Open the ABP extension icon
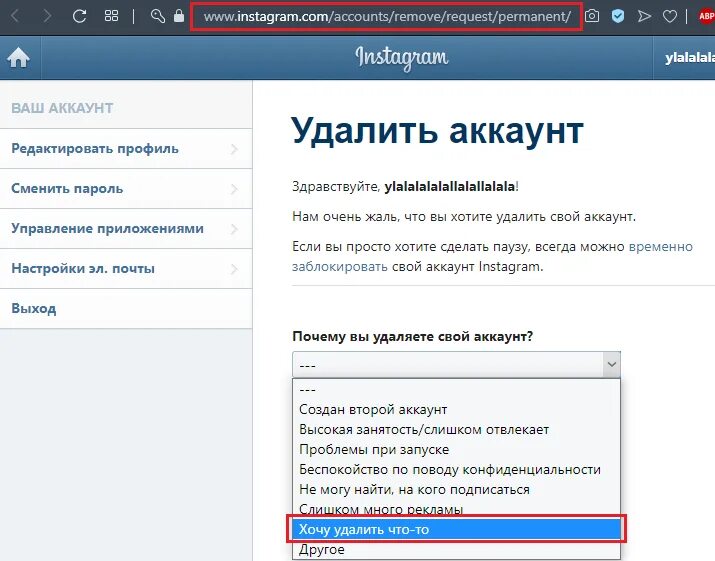This screenshot has width=715, height=561. click(706, 16)
